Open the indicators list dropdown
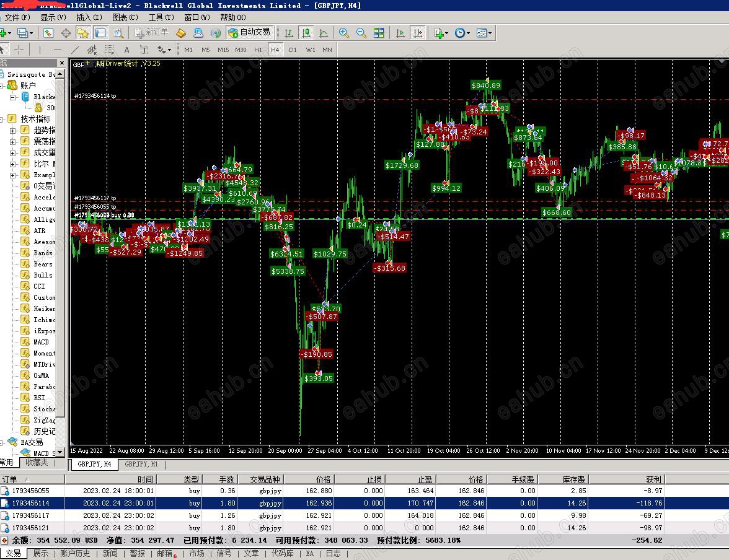 click(441, 33)
